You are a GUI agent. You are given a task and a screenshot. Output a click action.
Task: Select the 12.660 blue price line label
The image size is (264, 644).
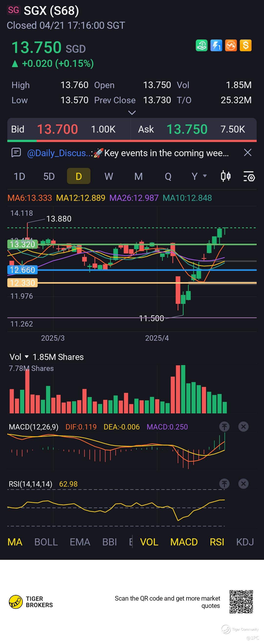(22, 270)
